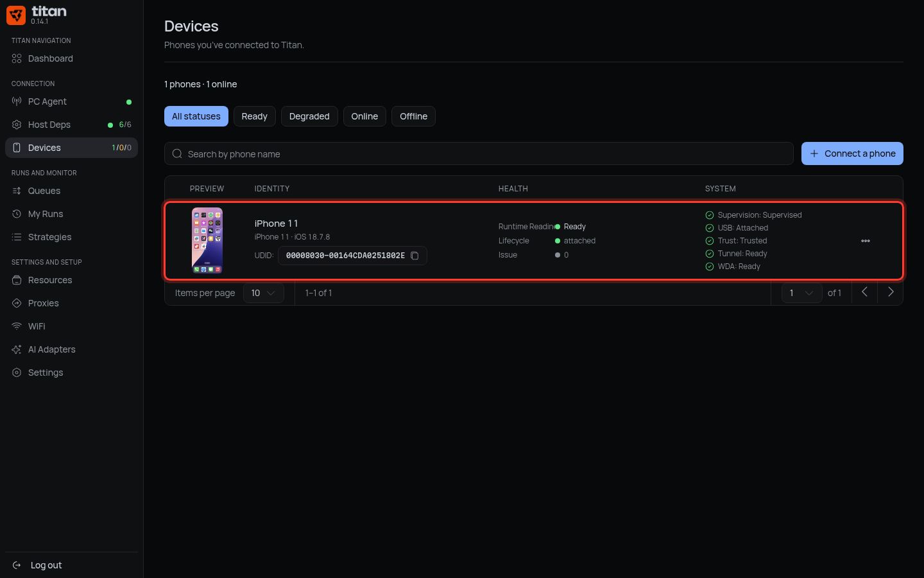The height and width of the screenshot is (578, 924).
Task: Click the Strategies icon in sidebar
Action: pos(17,237)
